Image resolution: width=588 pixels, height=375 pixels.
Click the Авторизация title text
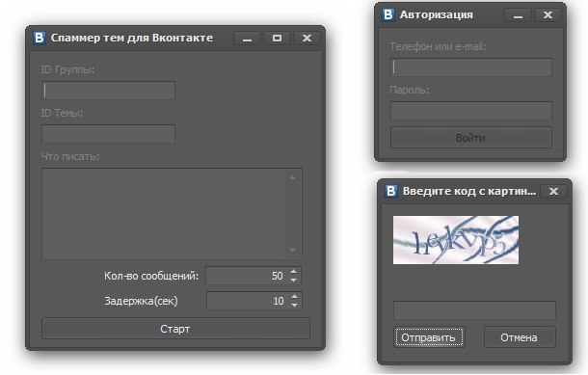click(437, 14)
